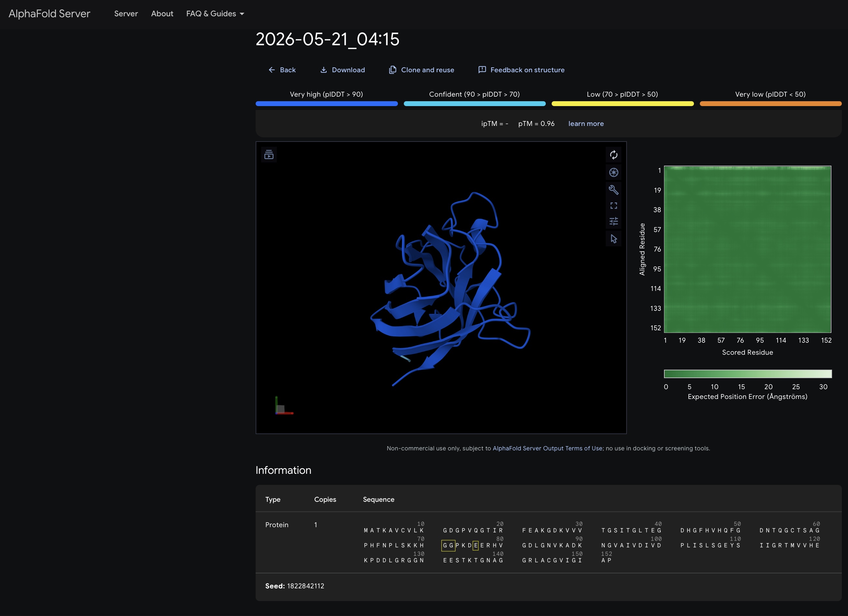Click the download arrow icon
The image size is (848, 616).
click(323, 70)
